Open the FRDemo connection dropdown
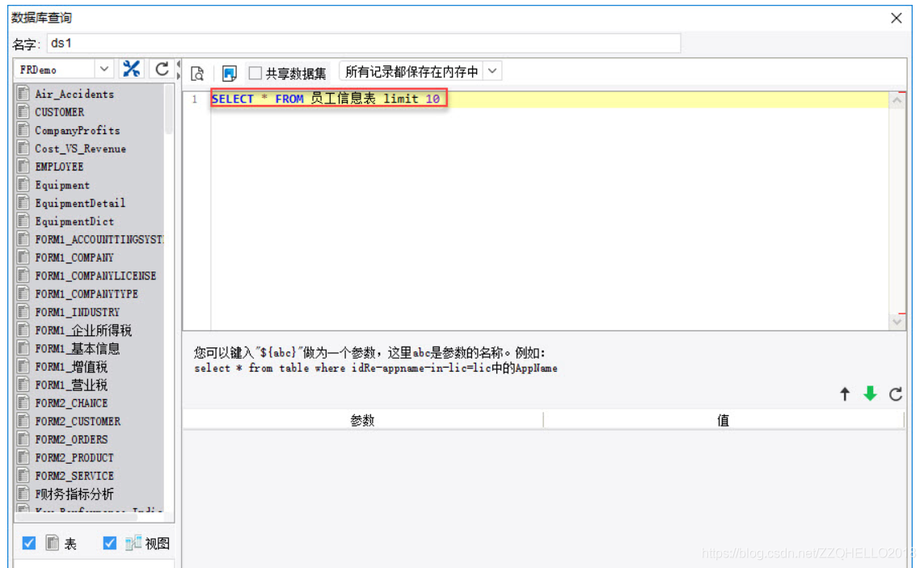 pos(103,69)
